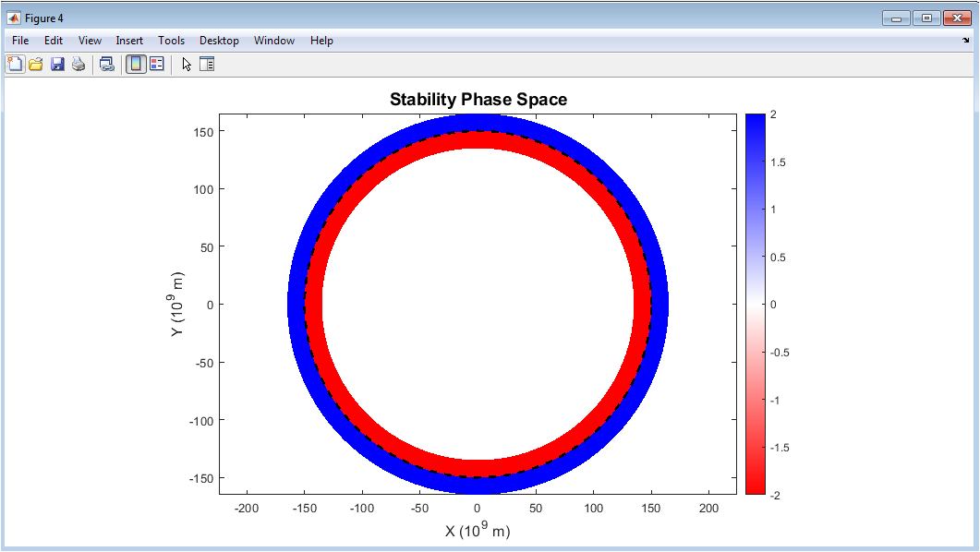Expand the Tools menu
The width and height of the screenshot is (980, 552).
pos(171,41)
